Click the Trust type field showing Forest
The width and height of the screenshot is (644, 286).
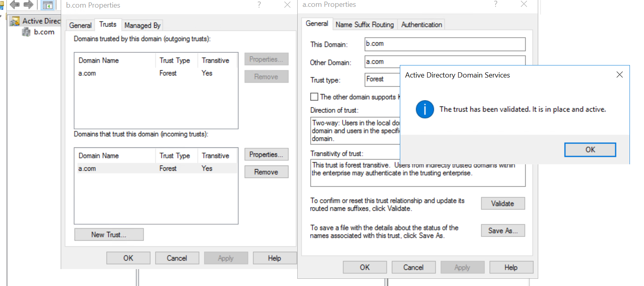(383, 80)
